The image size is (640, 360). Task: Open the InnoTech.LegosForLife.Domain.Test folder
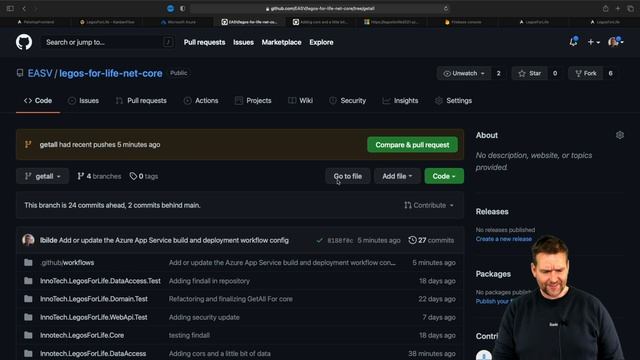pos(94,299)
